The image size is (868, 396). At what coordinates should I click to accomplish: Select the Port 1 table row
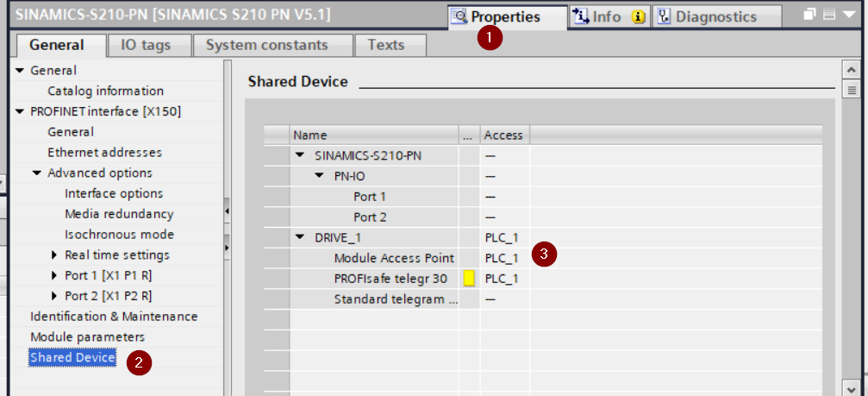542,197
